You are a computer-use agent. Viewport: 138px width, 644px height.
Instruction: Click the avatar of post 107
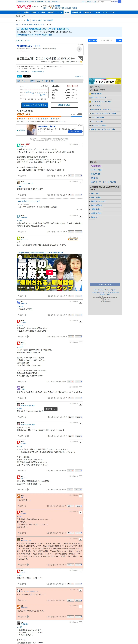18,388
